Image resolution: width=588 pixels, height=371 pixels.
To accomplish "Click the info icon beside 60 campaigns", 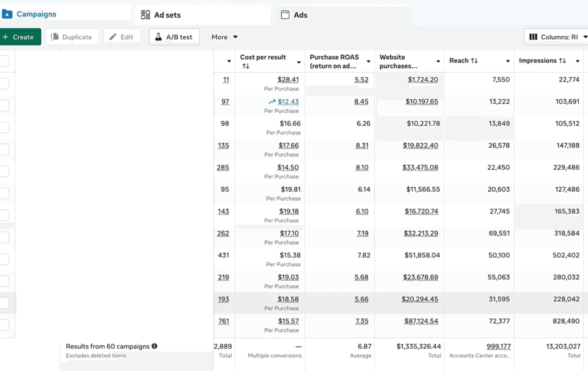I will (x=154, y=346).
